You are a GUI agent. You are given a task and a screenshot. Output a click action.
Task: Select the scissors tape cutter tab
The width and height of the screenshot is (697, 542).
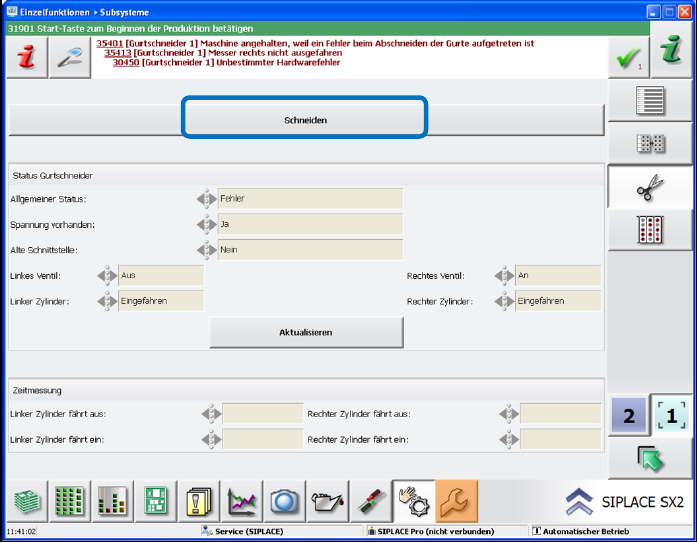point(651,187)
